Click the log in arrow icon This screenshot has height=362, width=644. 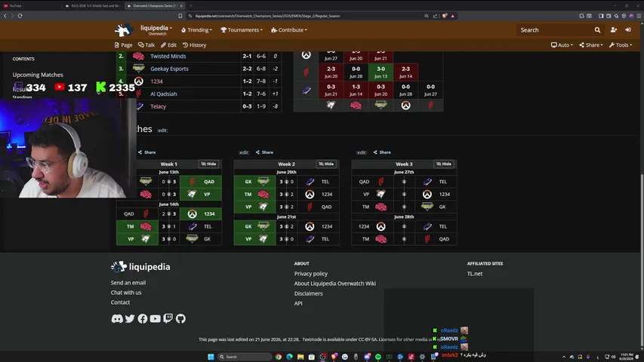point(628,30)
